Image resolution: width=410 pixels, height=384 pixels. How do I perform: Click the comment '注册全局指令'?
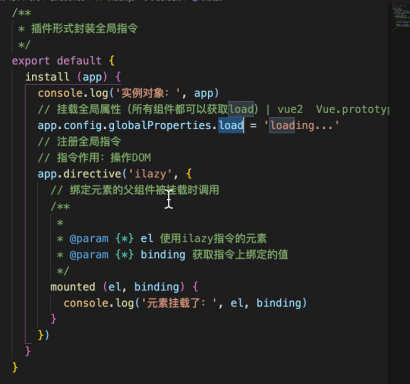[x=79, y=141]
